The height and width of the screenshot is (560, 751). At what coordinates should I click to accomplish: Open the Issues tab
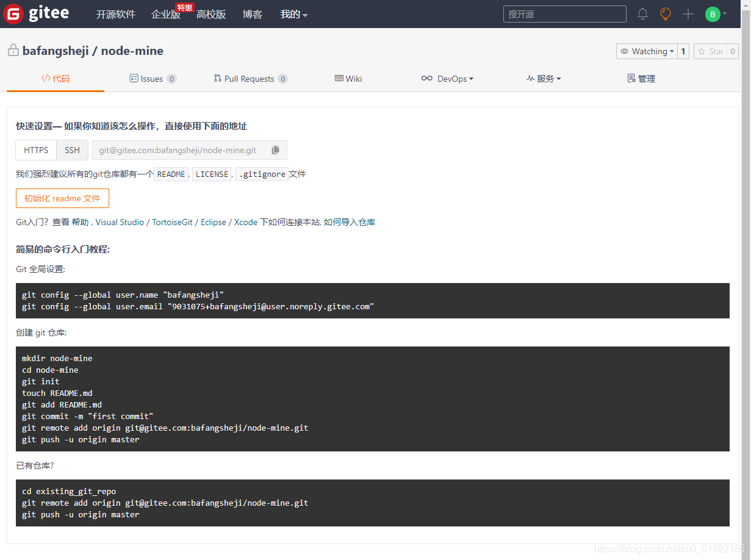click(x=153, y=79)
